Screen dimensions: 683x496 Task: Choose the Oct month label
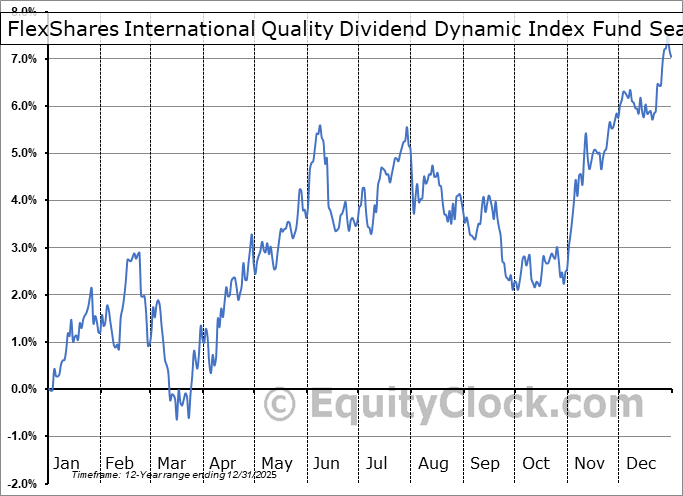point(536,463)
